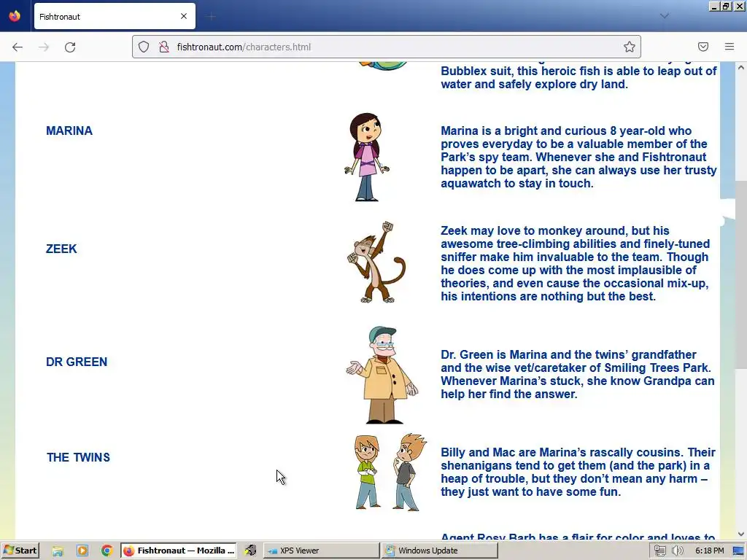Click the Firefox logo in the title bar

15,16
